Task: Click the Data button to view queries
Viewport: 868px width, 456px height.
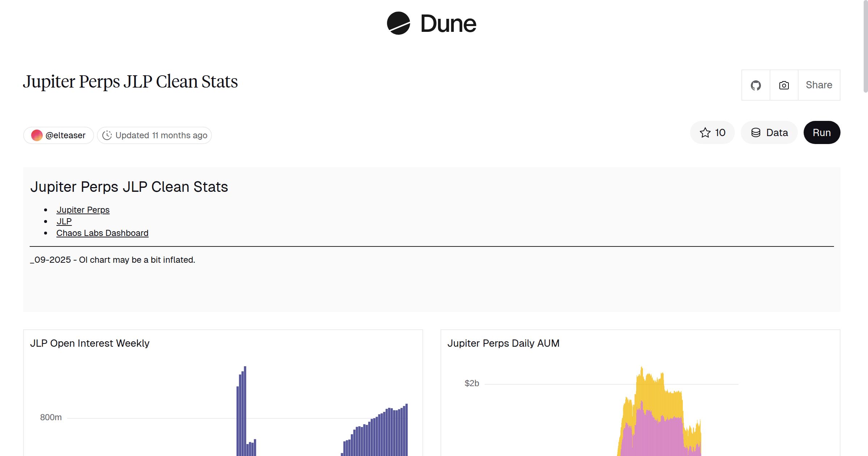Action: pyautogui.click(x=769, y=132)
